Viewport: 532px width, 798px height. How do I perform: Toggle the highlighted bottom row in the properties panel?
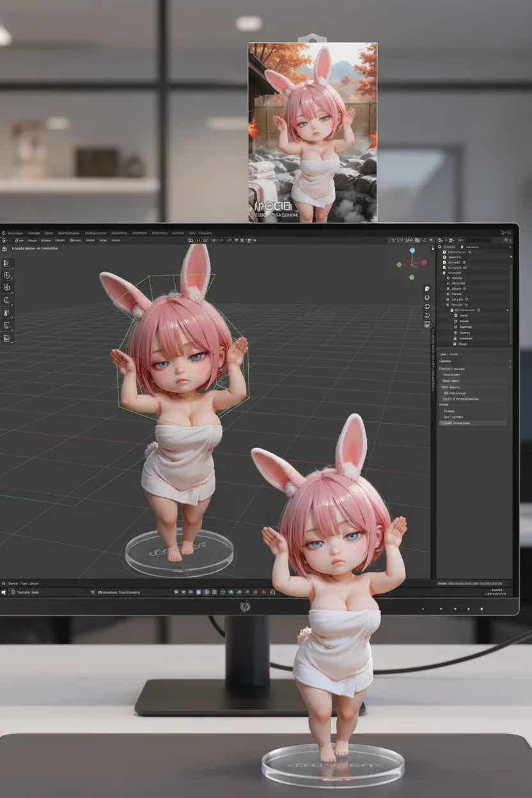coord(473,423)
